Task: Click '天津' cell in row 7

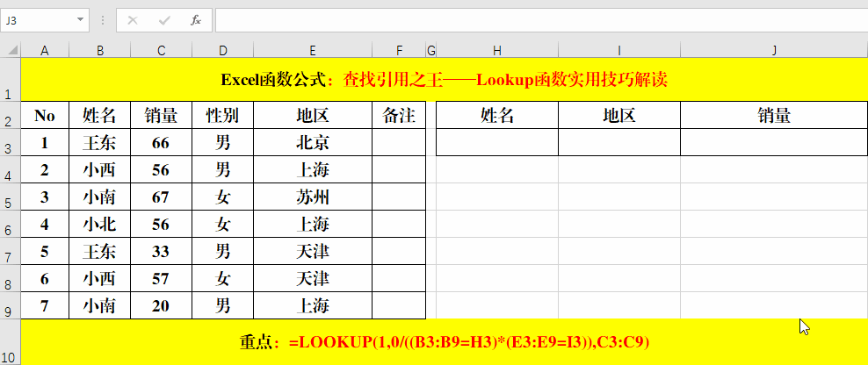Action: (313, 251)
